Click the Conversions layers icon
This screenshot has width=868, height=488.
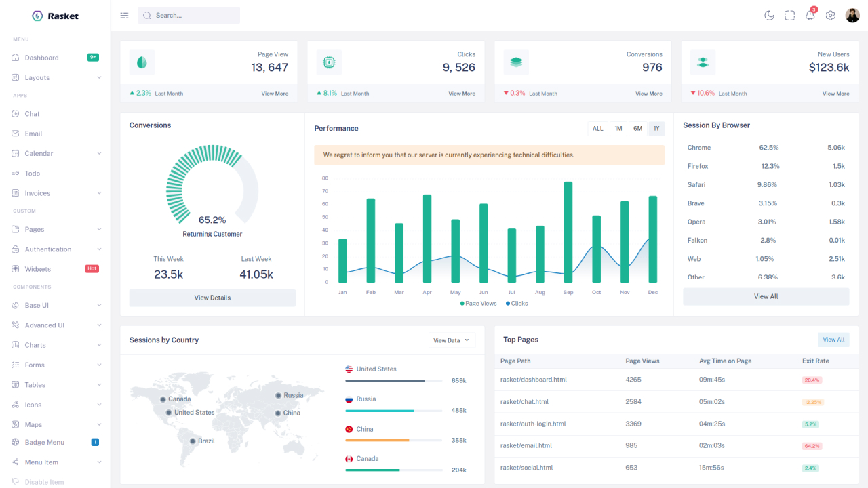(x=516, y=62)
